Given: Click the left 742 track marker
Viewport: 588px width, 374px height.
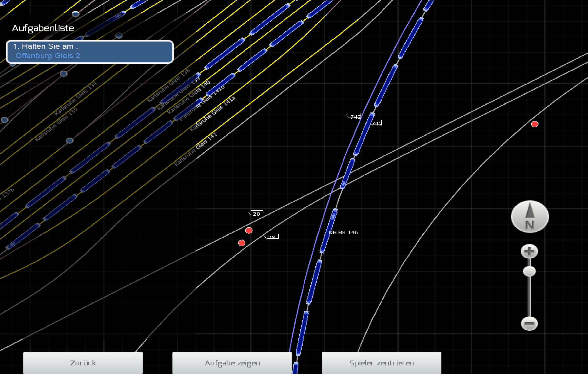Looking at the screenshot, I should (x=353, y=116).
